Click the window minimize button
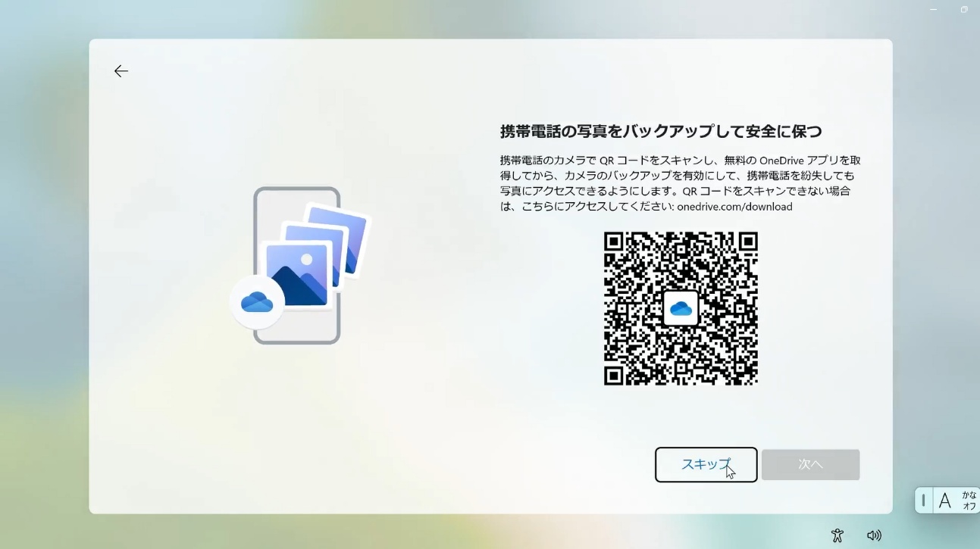This screenshot has height=549, width=980. pos(934,9)
